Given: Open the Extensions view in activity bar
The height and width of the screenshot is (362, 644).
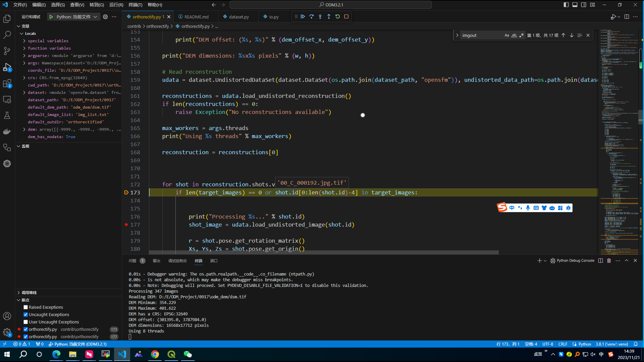Looking at the screenshot, I should [x=7, y=83].
